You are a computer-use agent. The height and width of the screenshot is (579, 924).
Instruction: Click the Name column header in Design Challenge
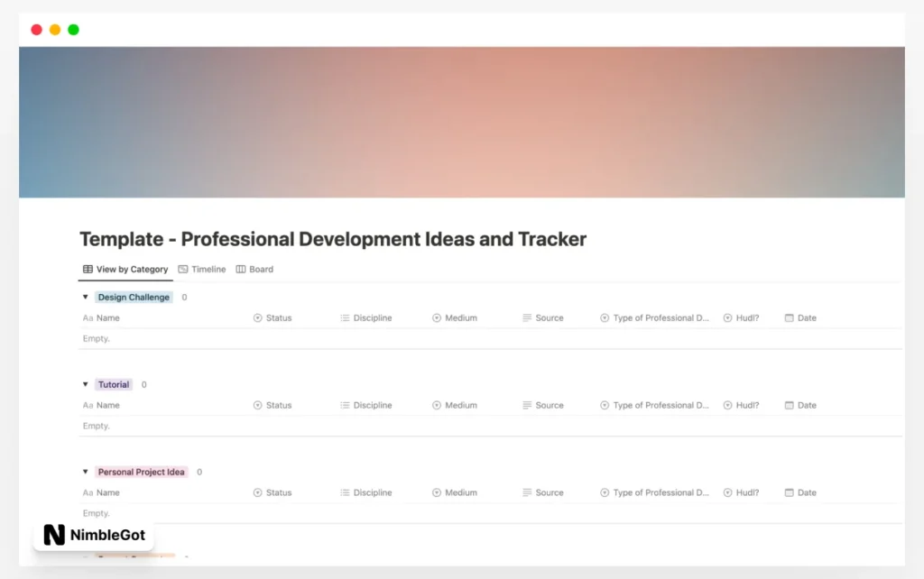pyautogui.click(x=101, y=317)
